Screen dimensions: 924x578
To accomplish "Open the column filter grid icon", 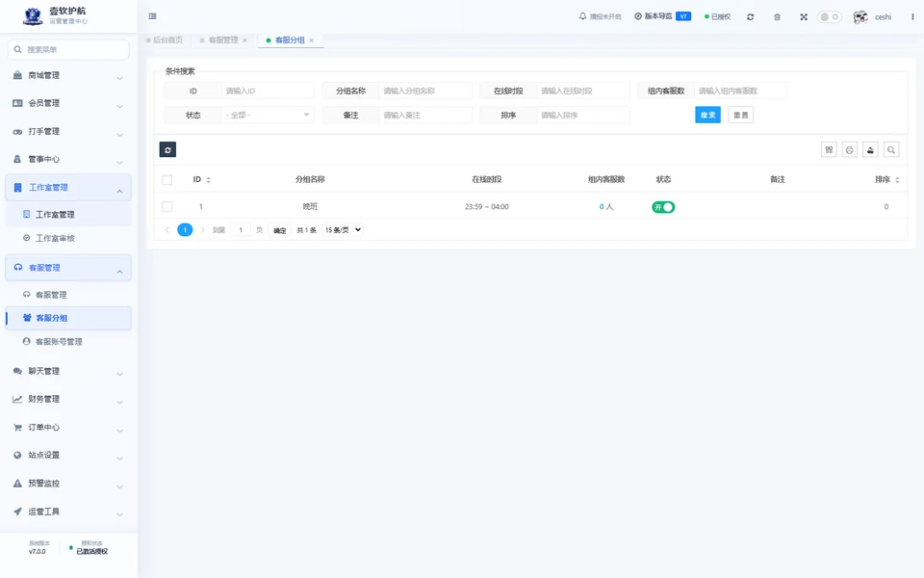I will click(x=829, y=150).
